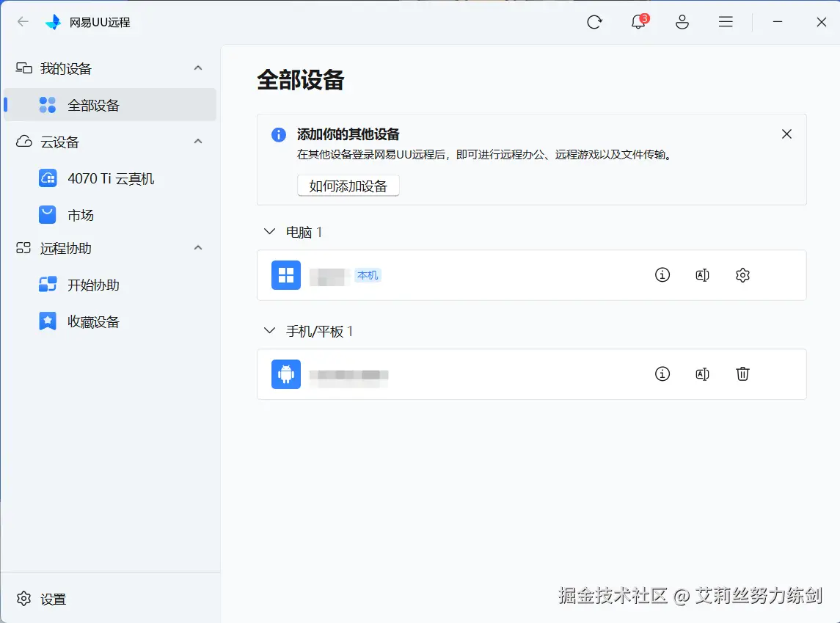Select 全部设备 in the sidebar
This screenshot has width=840, height=623.
click(110, 105)
